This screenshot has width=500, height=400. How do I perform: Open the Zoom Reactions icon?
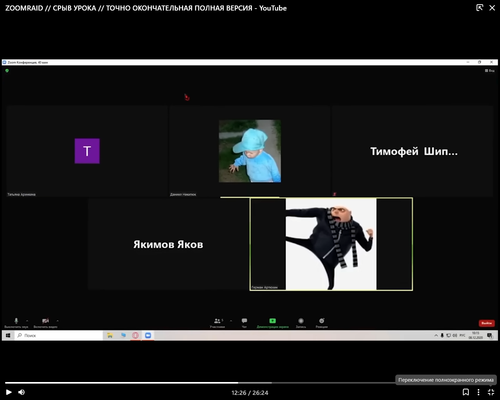(322, 321)
